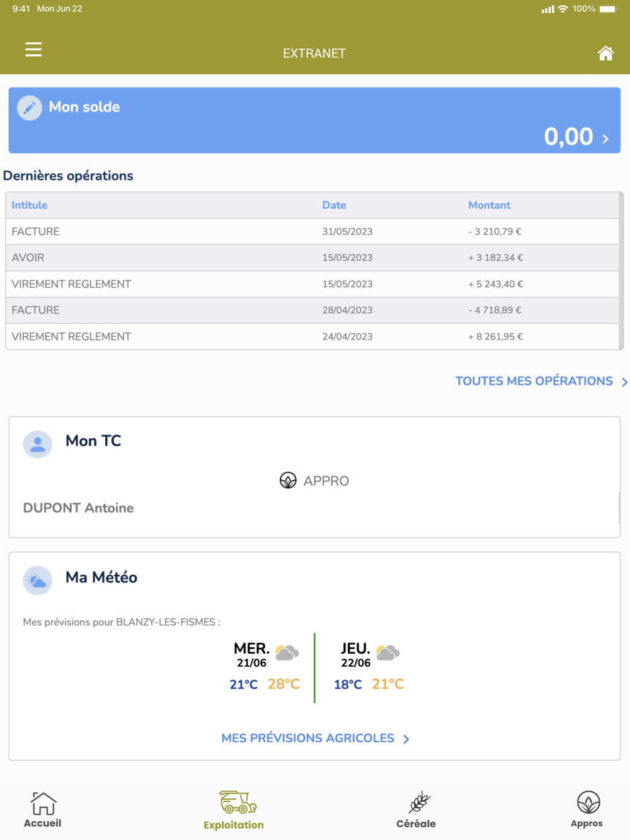This screenshot has width=630, height=840.
Task: Click EXTRANET header title
Action: coord(314,54)
